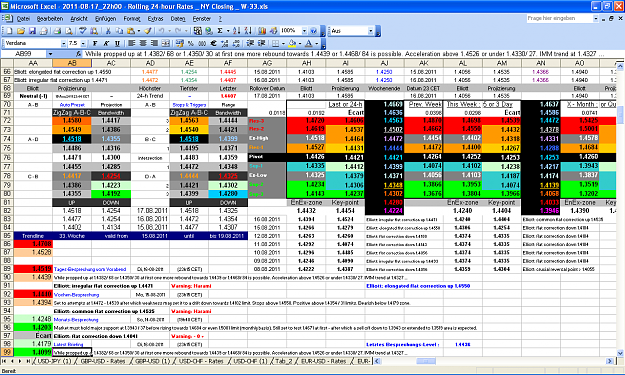625x375 pixels.
Task: Open the 'Aus' combo box dropdown
Action: click(370, 31)
